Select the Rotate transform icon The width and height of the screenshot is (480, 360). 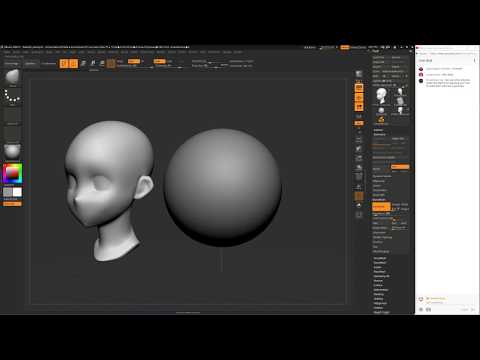click(102, 63)
